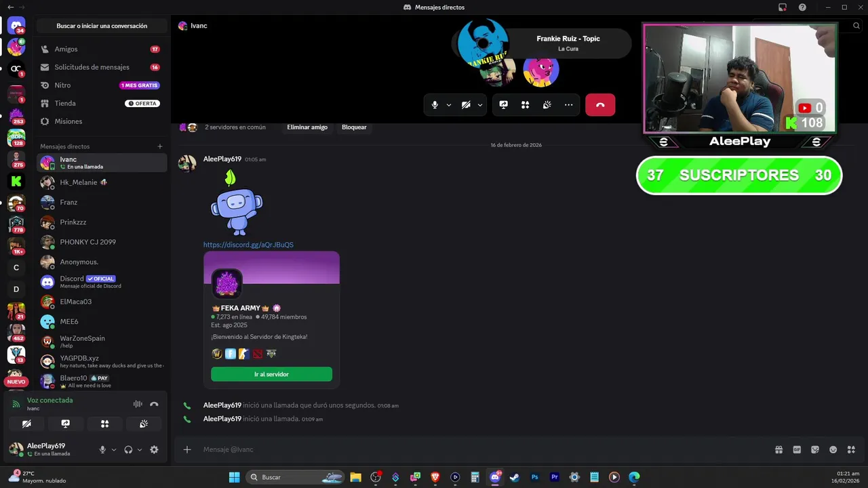Screen dimensions: 868x488
Task: Open Discord OFICIAL message thread
Action: 102,282
